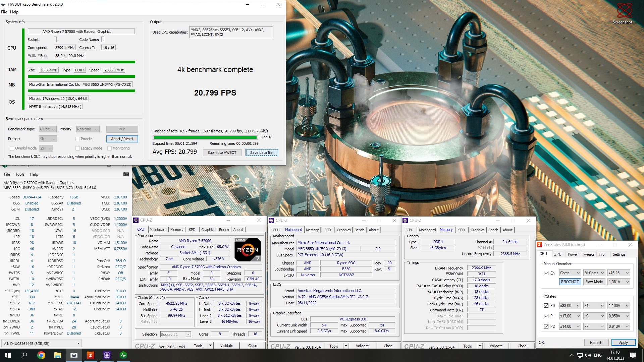Open the Preset 4k dropdown
This screenshot has width=644, height=362.
[48, 139]
